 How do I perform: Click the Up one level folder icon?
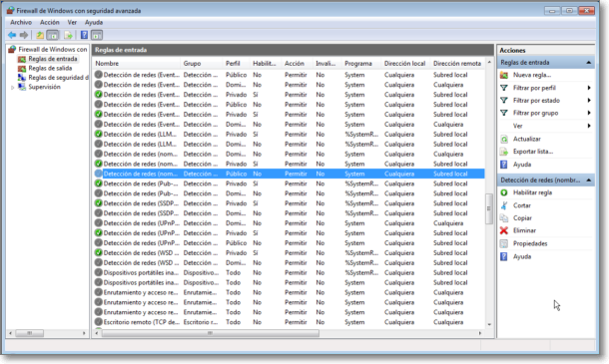[40, 35]
